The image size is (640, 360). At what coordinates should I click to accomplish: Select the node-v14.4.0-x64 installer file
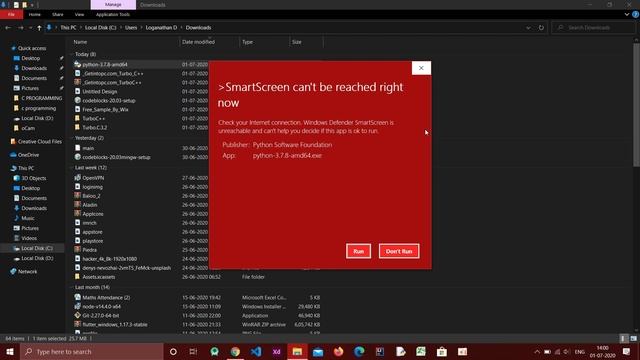[x=101, y=307]
